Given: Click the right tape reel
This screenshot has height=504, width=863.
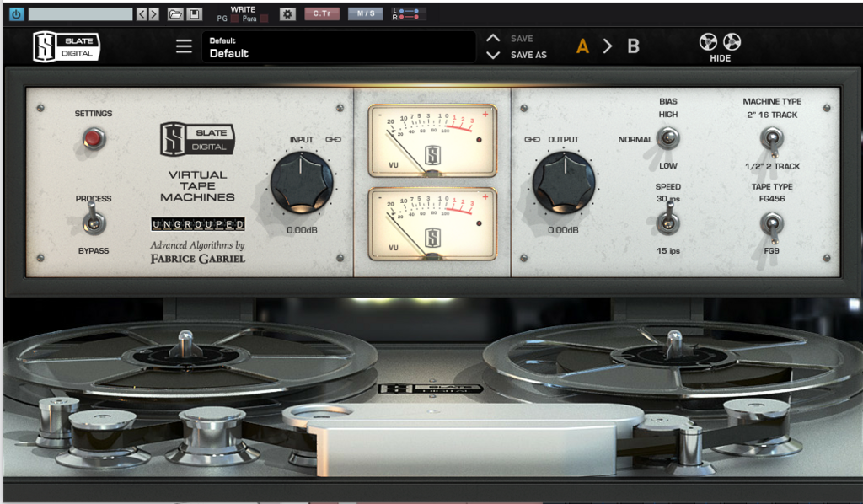Looking at the screenshot, I should (674, 357).
